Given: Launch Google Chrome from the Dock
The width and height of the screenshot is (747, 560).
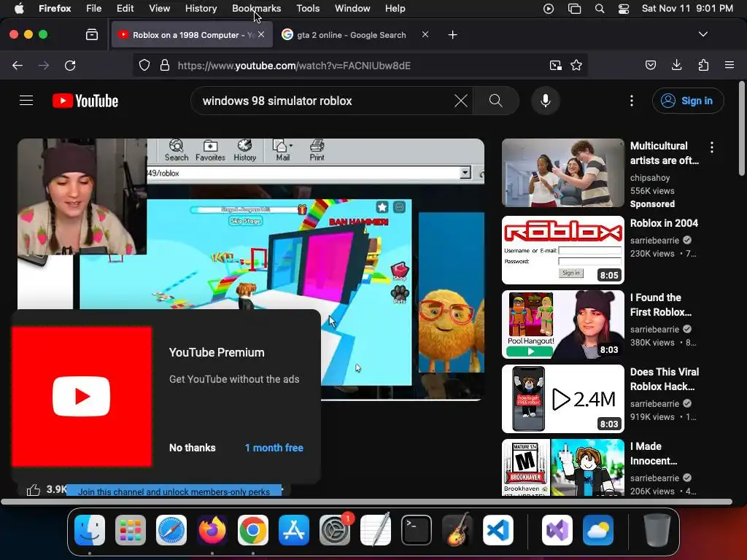Looking at the screenshot, I should point(253,530).
